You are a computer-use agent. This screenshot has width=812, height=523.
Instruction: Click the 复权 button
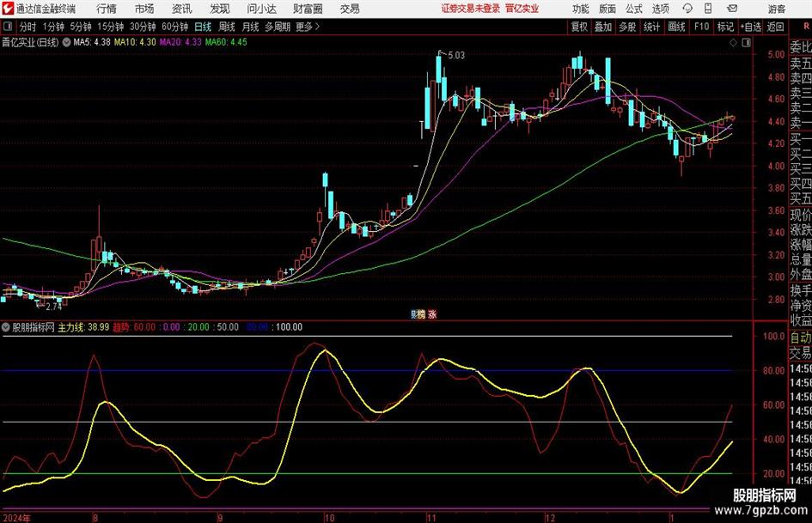579,27
